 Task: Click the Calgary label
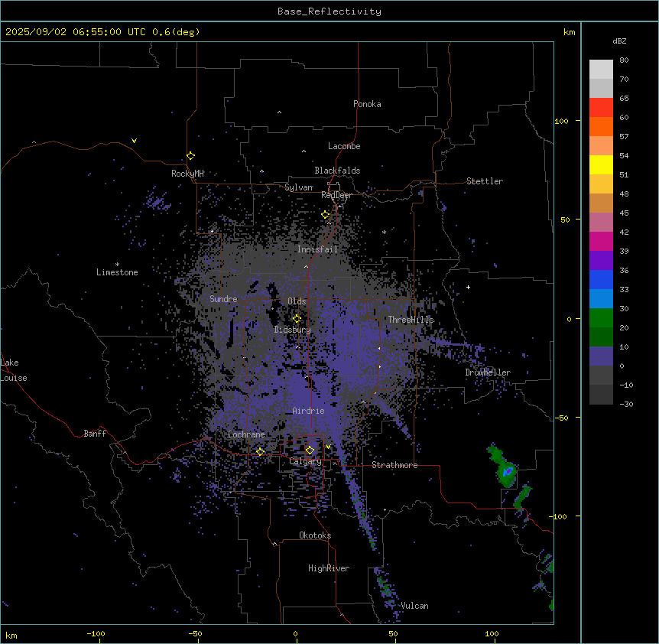click(x=306, y=461)
